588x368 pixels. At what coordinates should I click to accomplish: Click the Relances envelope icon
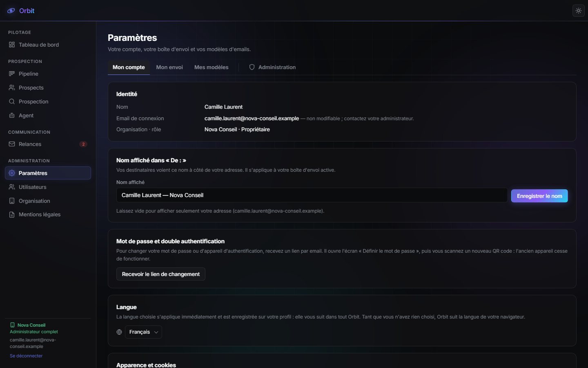click(x=12, y=144)
